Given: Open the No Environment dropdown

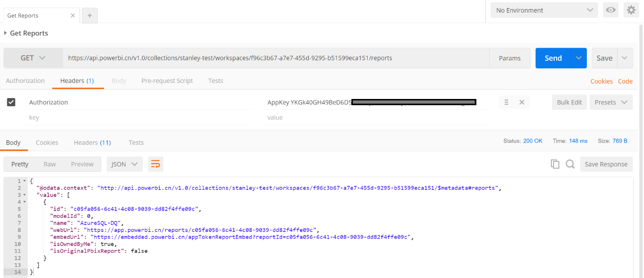Looking at the screenshot, I should (545, 10).
